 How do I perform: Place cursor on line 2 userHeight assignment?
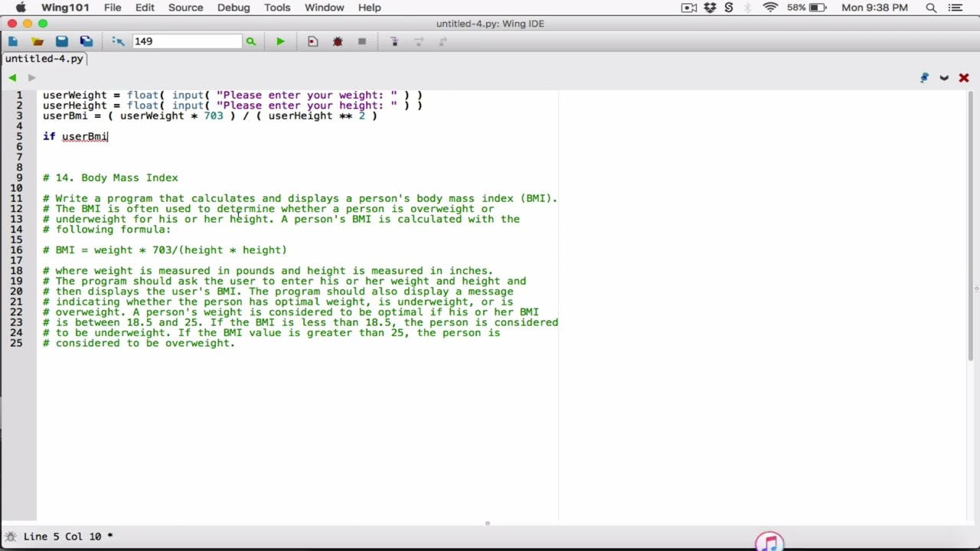click(232, 106)
